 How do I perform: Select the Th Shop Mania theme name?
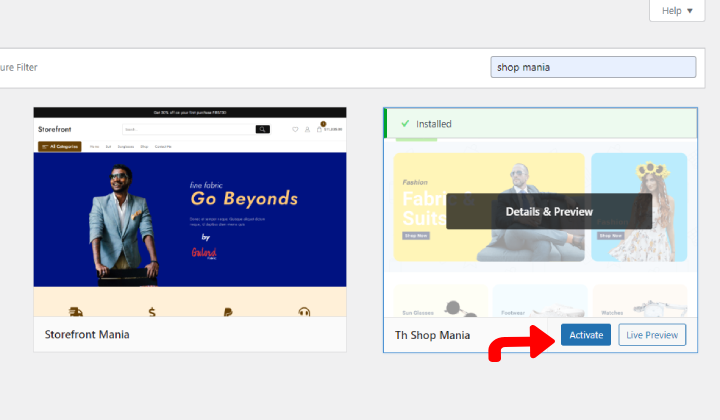tap(432, 335)
